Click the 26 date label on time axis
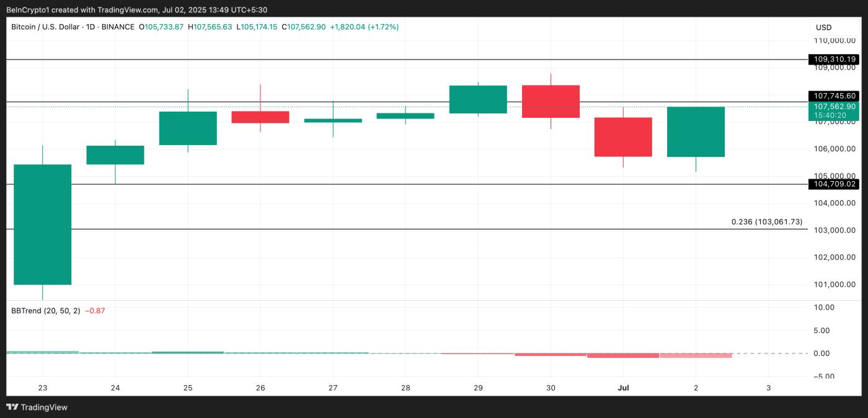This screenshot has height=418, width=868. [x=260, y=388]
